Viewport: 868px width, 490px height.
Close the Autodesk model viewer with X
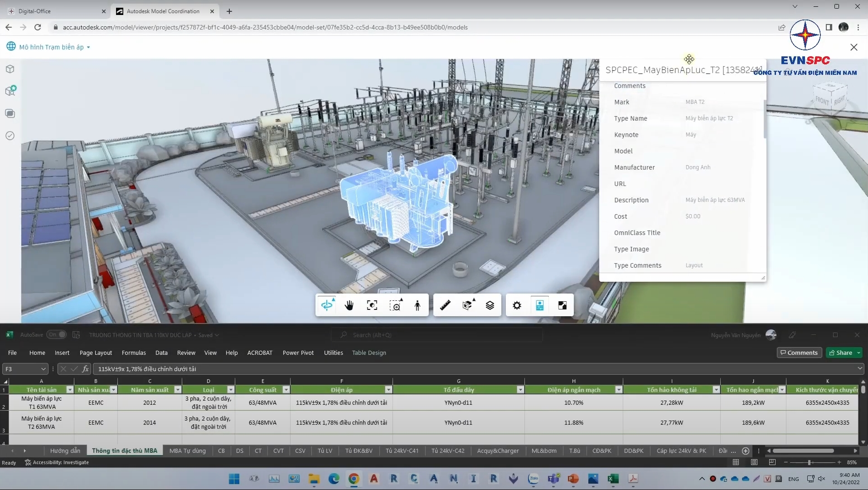[x=854, y=47]
